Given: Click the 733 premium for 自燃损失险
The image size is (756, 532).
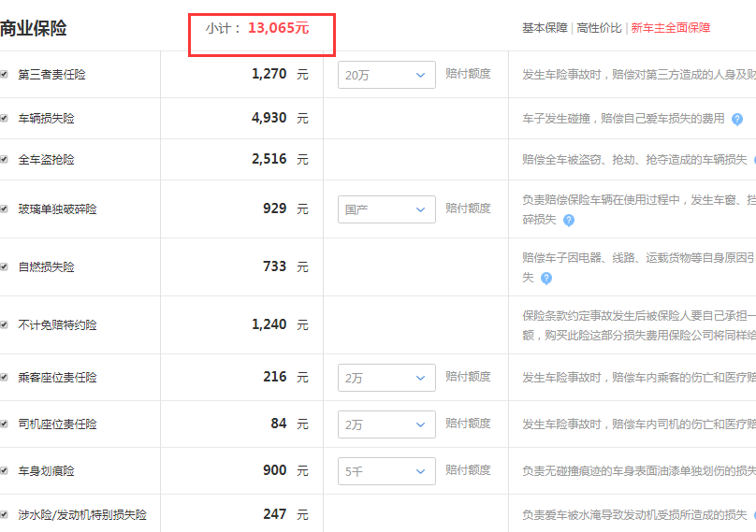Looking at the screenshot, I should 275,266.
